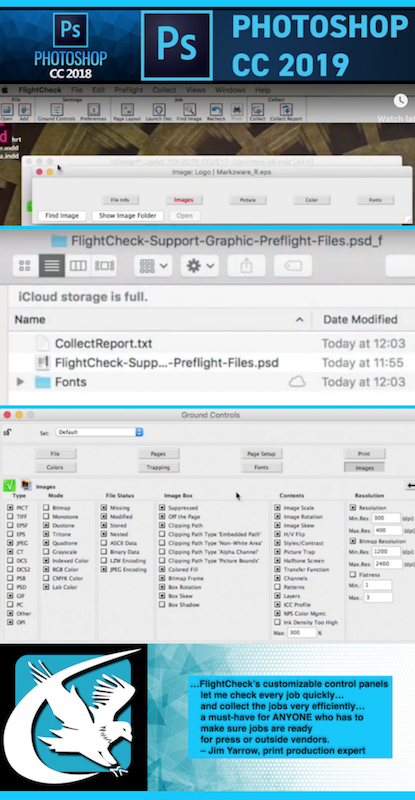Click the Find Image magnifier toolbar icon
This screenshot has height=800, width=415.
(x=189, y=110)
